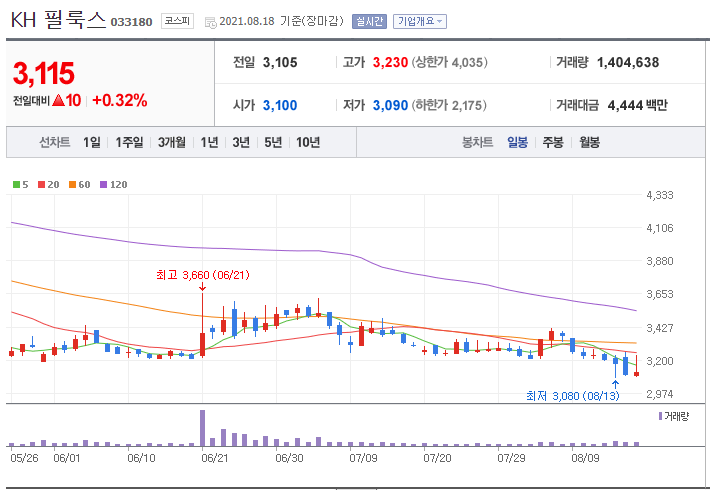Switch to the 월봉 candle chart

590,143
